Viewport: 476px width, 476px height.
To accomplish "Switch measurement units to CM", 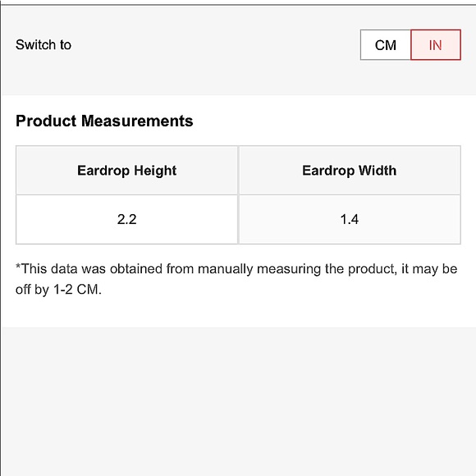I will (x=386, y=45).
